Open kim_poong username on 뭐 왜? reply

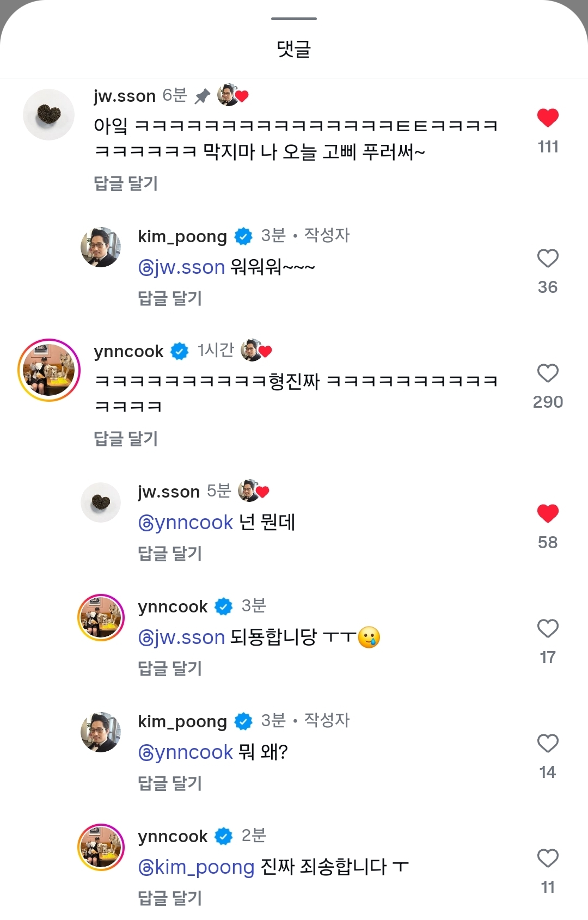[182, 721]
